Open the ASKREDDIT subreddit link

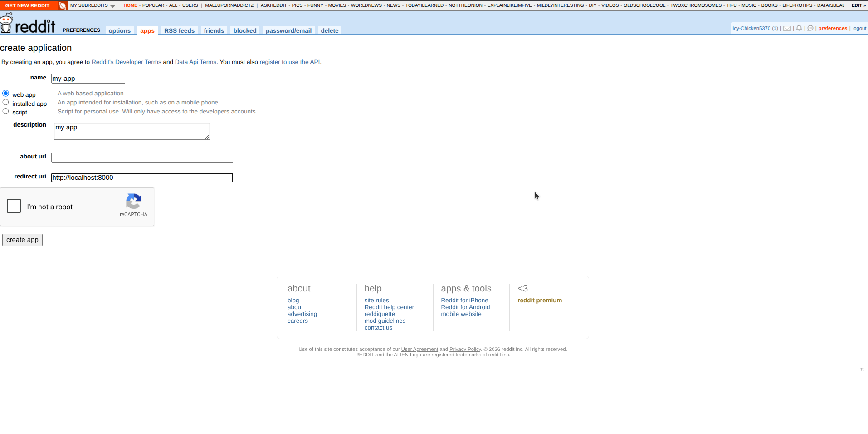274,5
